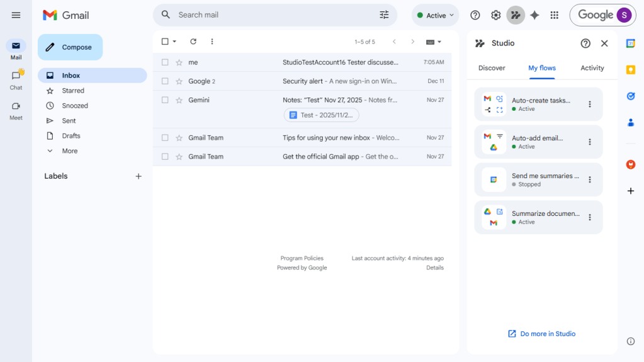Select the Google Security alert email
644x362 pixels.
[165, 81]
